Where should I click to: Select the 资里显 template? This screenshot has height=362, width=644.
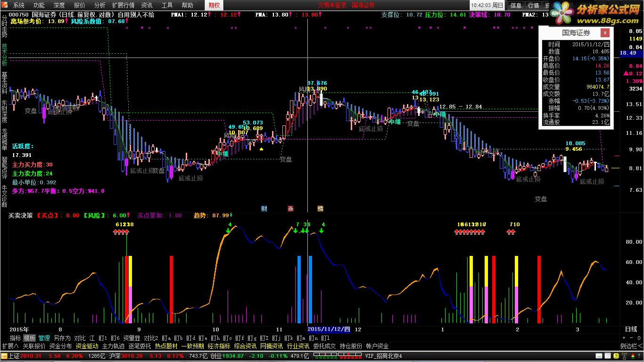coord(132,338)
